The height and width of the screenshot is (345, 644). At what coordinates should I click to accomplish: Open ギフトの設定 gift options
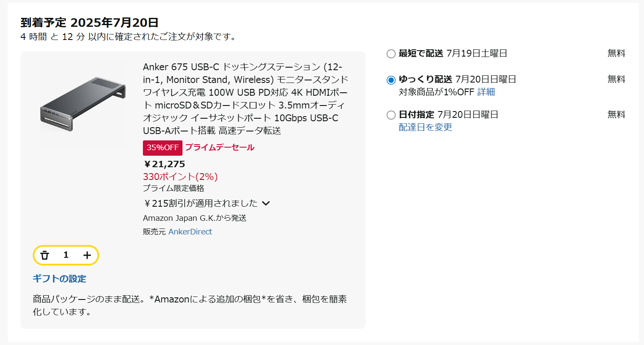[60, 279]
